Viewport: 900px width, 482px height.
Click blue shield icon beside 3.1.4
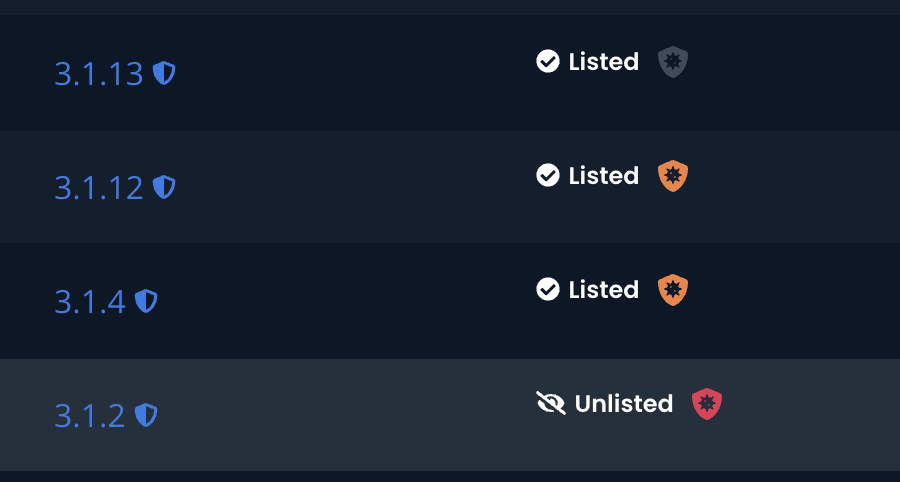pyautogui.click(x=147, y=301)
